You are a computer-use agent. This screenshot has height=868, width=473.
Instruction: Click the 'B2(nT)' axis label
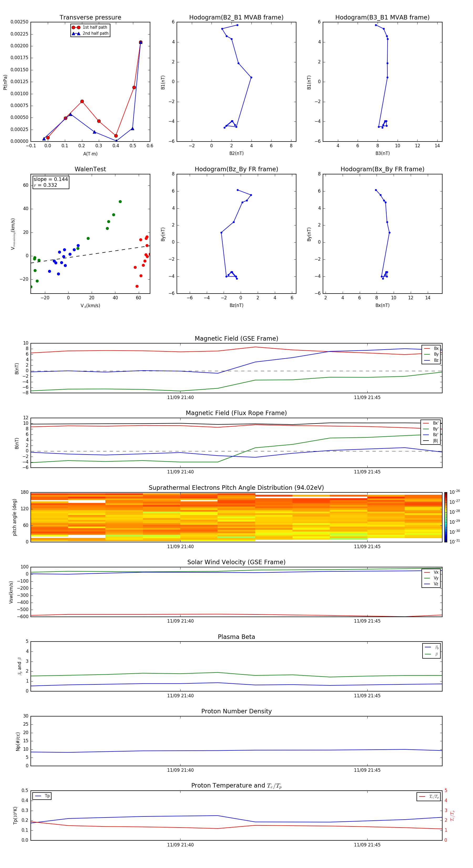click(x=236, y=153)
